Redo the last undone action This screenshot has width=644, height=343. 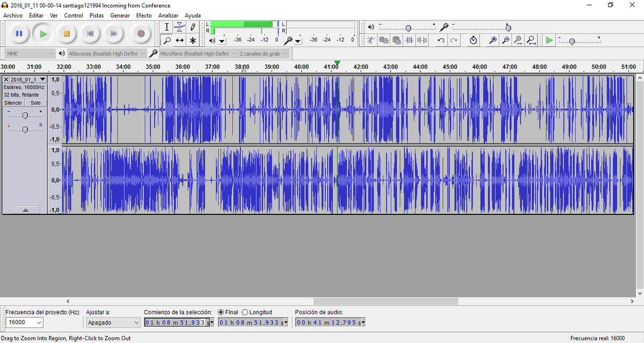tap(454, 40)
